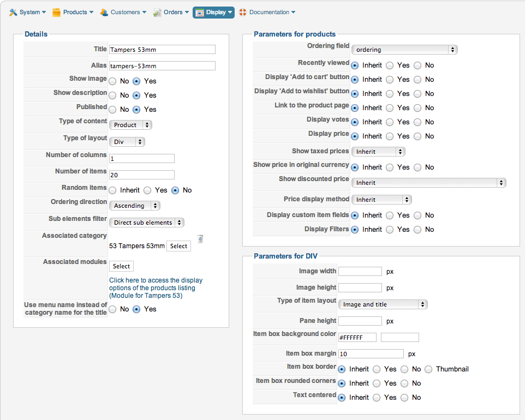
Task: Click the Products box icon
Action: 56,12
